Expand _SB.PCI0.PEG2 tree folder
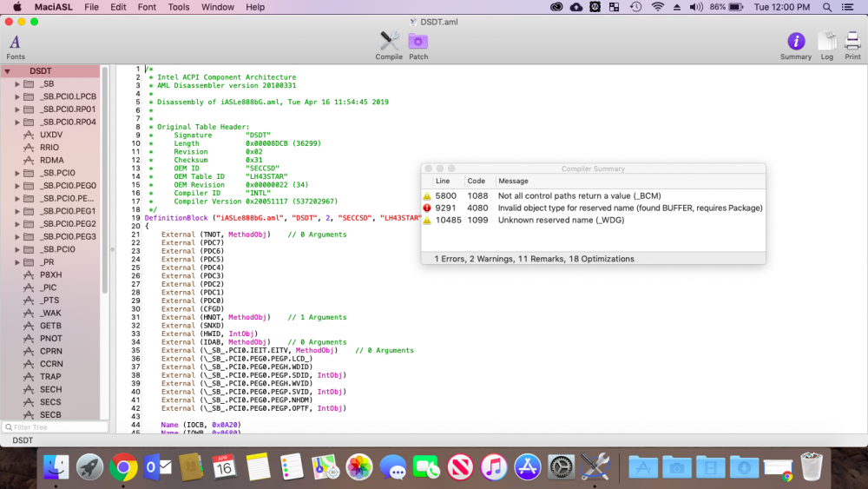 tap(17, 224)
